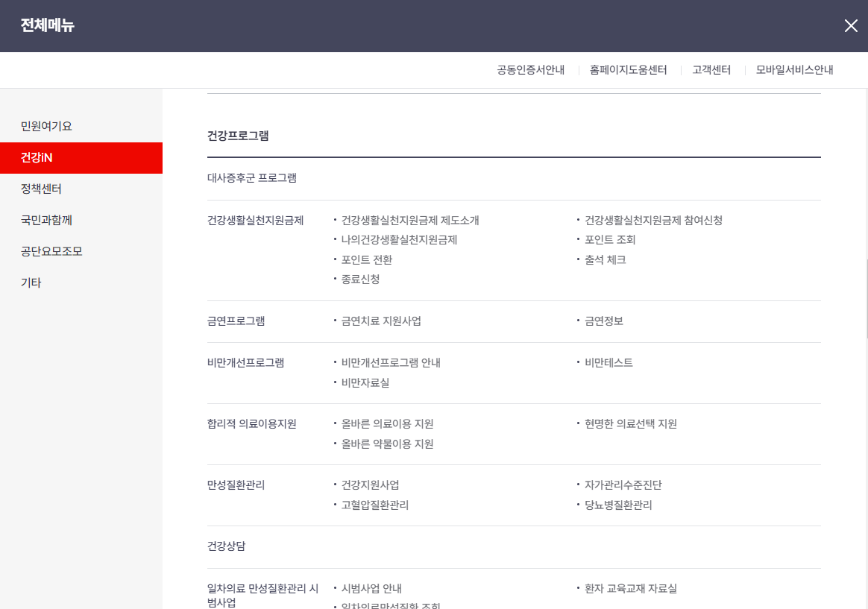Select the 민원여기요 sidebar menu
Image resolution: width=868 pixels, height=609 pixels.
coord(47,125)
